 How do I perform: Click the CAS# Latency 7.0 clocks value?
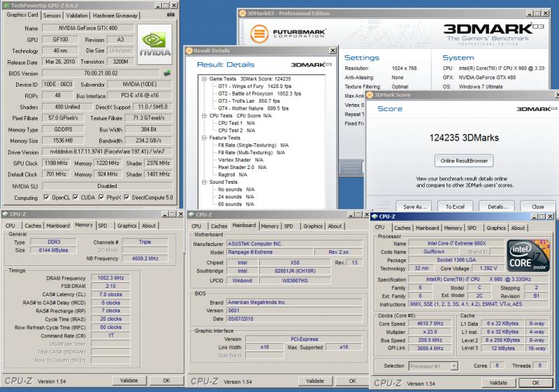pos(110,294)
